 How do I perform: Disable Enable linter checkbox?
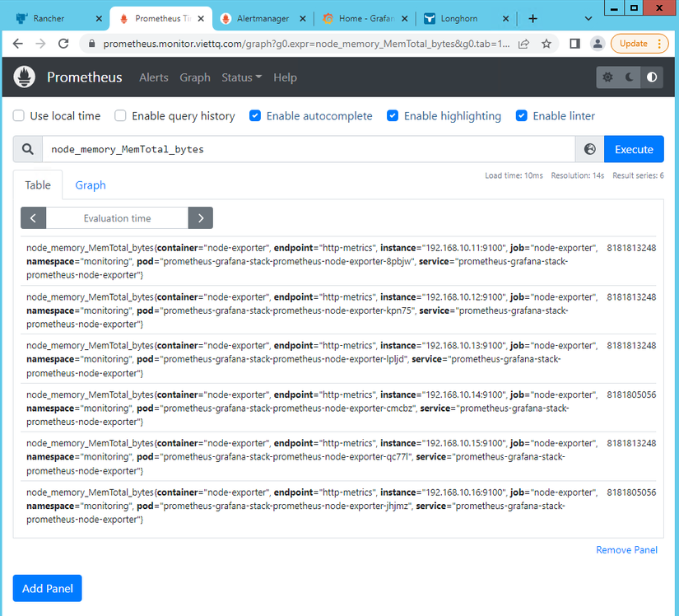pyautogui.click(x=521, y=115)
